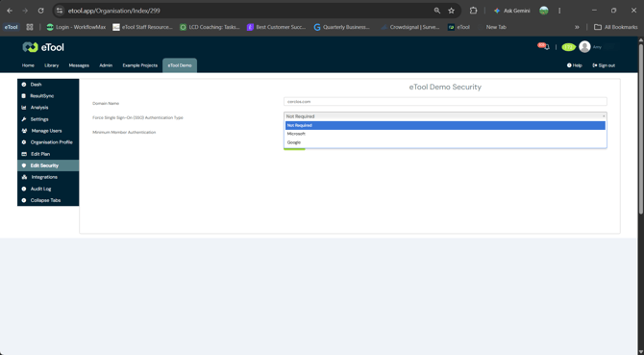
Task: Click the green counter badge in header
Action: (x=568, y=47)
